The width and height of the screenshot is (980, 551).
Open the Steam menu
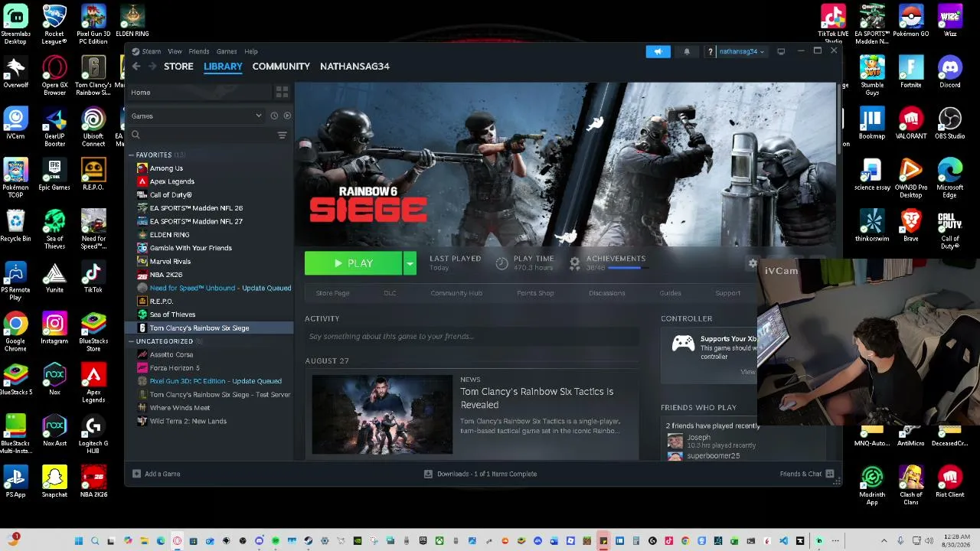(x=151, y=51)
